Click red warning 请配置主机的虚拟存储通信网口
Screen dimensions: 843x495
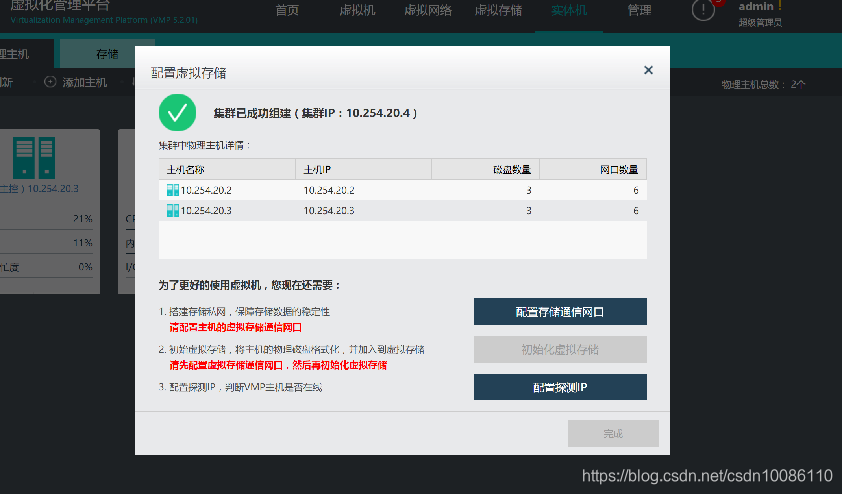coord(235,327)
